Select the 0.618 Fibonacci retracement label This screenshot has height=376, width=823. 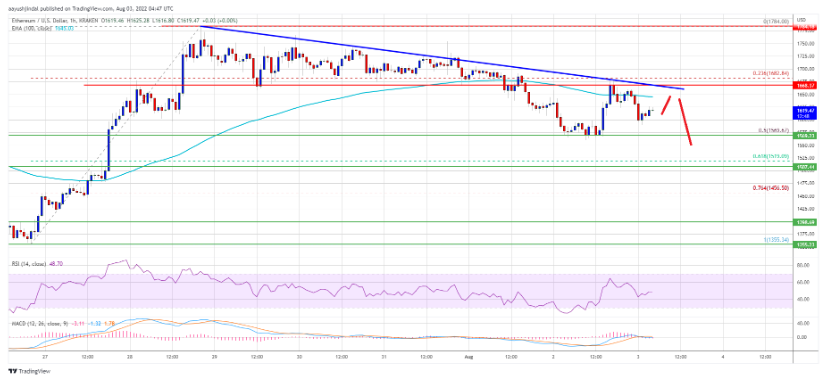[x=772, y=156]
